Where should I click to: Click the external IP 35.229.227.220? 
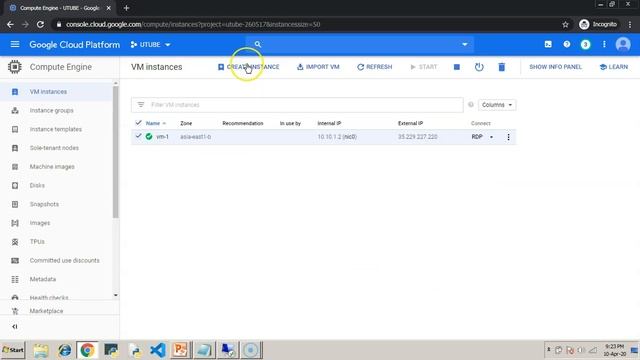click(418, 137)
